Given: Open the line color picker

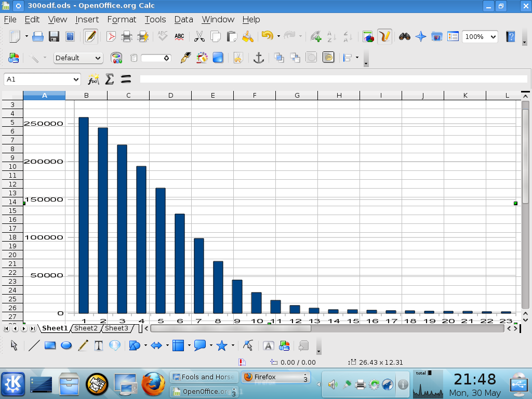Looking at the screenshot, I should point(116,58).
